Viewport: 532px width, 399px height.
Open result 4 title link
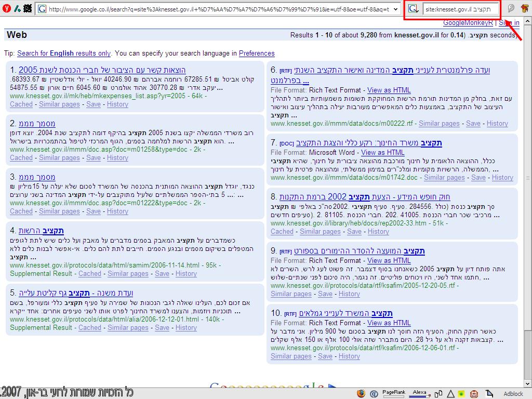[41, 231]
